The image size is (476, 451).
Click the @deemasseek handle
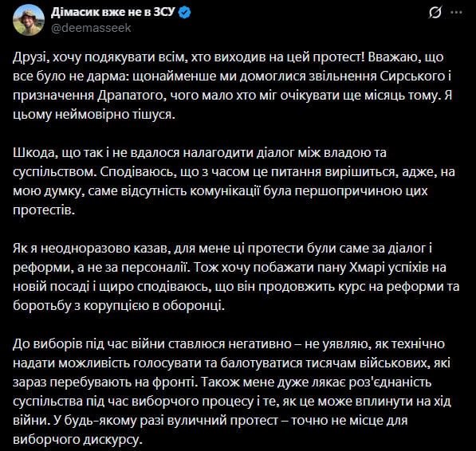[91, 28]
